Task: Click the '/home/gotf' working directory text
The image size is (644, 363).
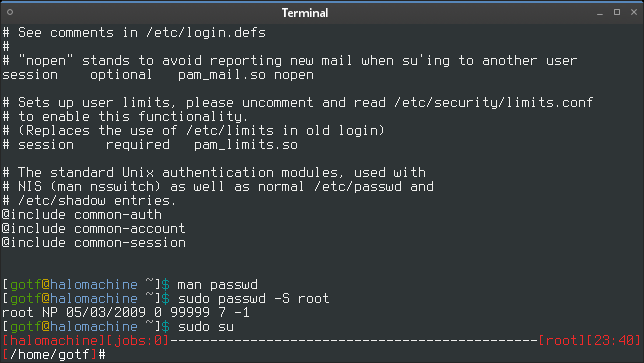Action: 50,354
